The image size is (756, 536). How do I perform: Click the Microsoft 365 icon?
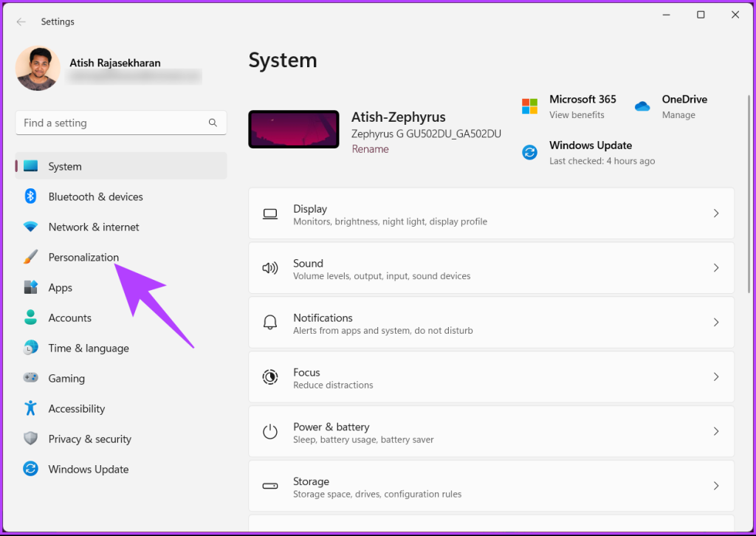529,106
